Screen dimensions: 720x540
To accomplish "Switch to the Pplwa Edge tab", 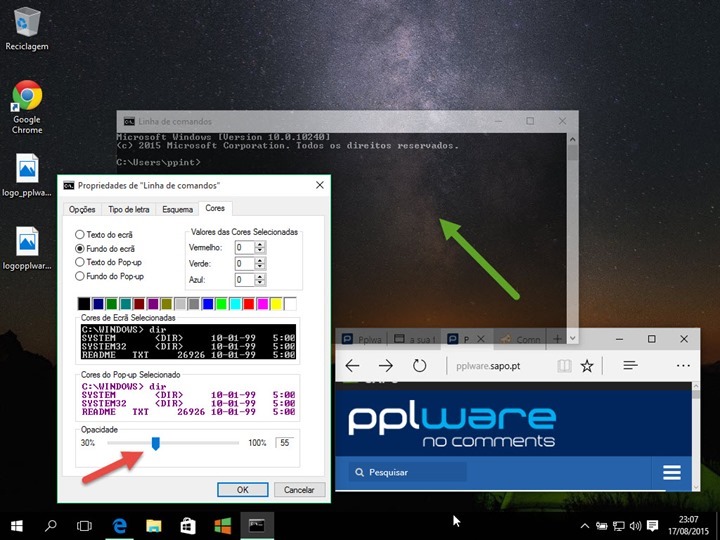I will pos(362,339).
